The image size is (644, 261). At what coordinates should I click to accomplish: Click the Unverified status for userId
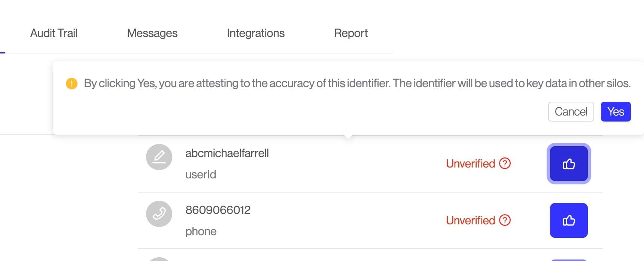(470, 163)
